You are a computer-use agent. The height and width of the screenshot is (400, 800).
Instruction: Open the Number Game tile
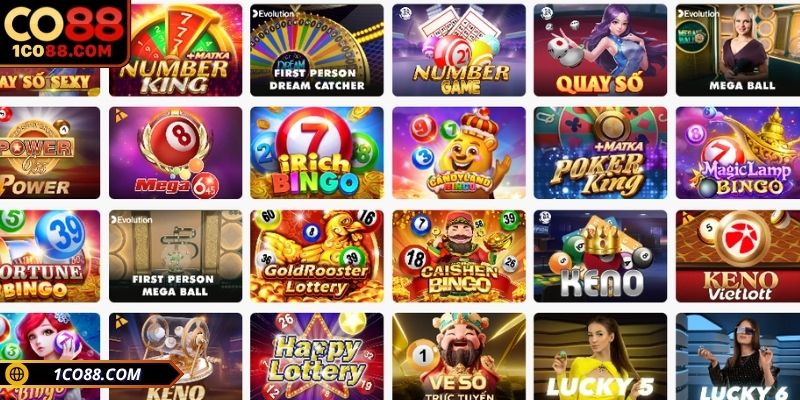click(459, 50)
